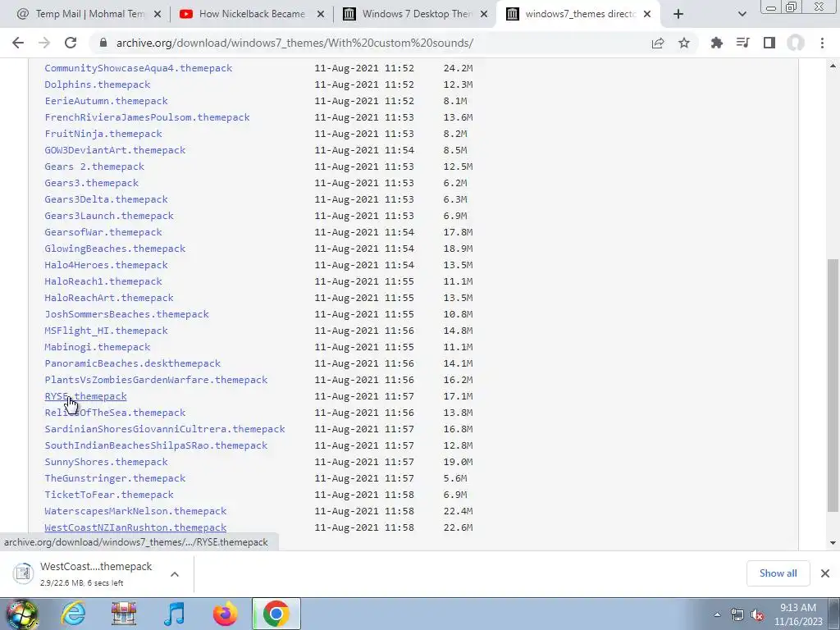840x630 pixels.
Task: Click the page vertical scrollbar thumb
Action: click(833, 385)
